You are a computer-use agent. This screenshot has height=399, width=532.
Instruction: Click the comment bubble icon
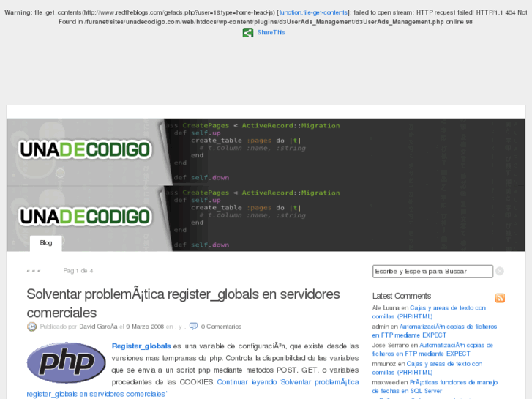pyautogui.click(x=193, y=327)
